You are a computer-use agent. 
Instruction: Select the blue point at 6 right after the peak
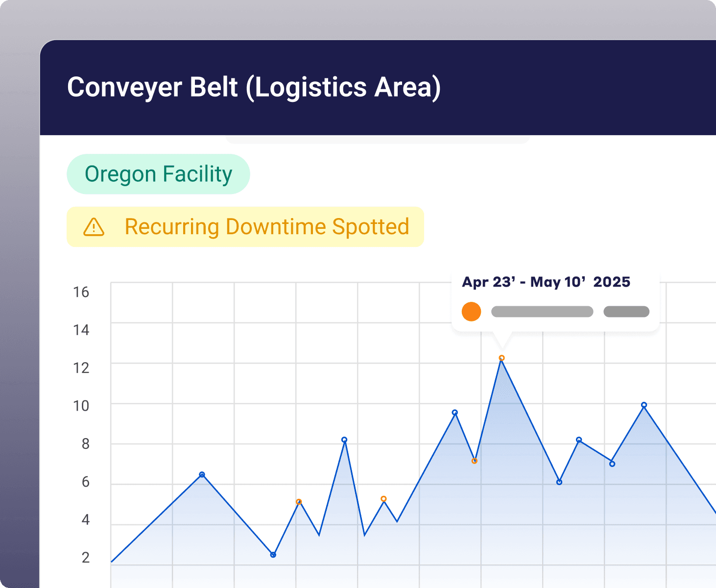(559, 482)
